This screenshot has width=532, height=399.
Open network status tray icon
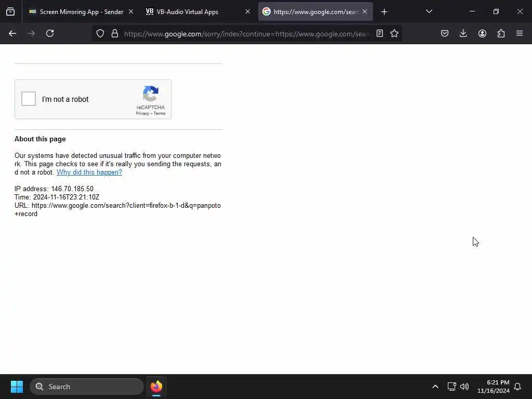pyautogui.click(x=451, y=387)
